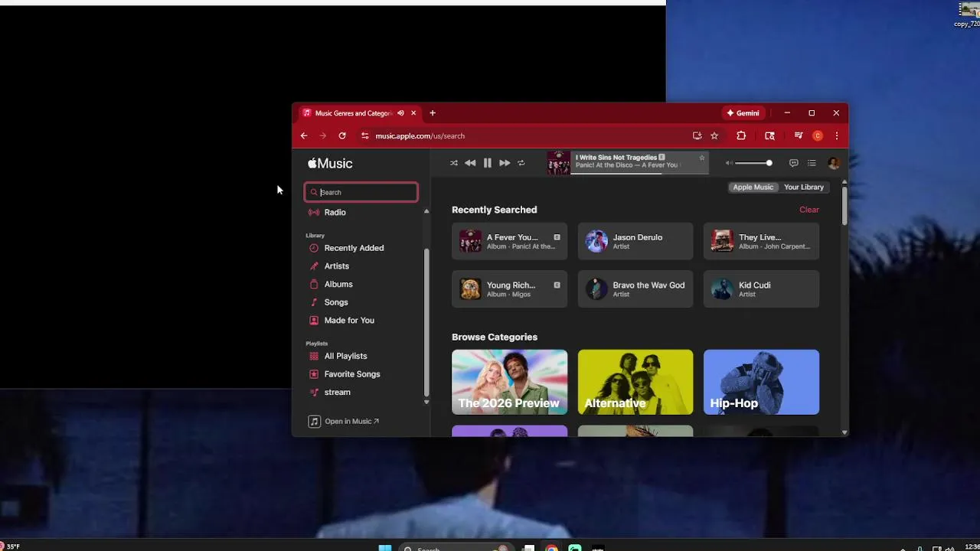980x551 pixels.
Task: Open a new Chrome tab
Action: click(x=433, y=113)
